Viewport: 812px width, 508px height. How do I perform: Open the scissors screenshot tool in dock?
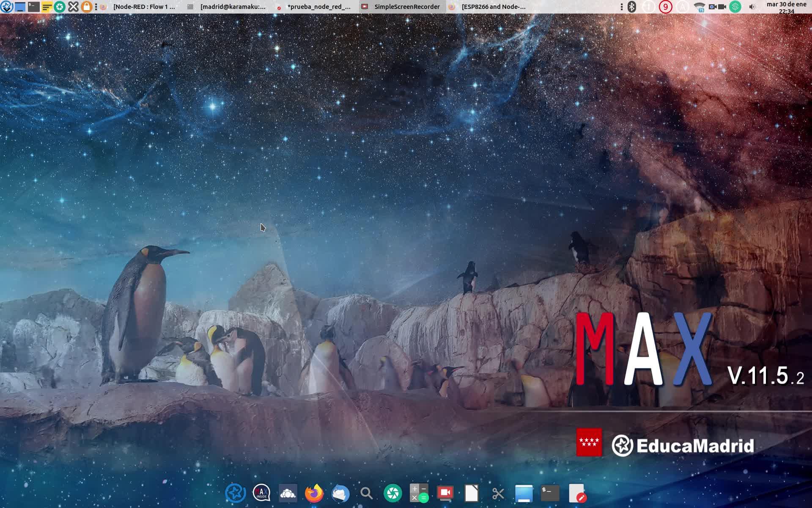[498, 493]
